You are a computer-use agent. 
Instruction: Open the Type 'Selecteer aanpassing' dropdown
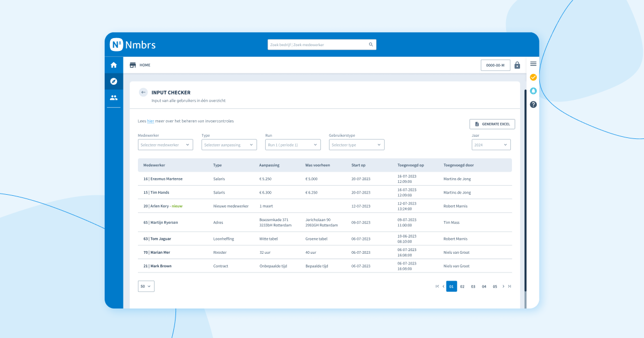tap(229, 145)
